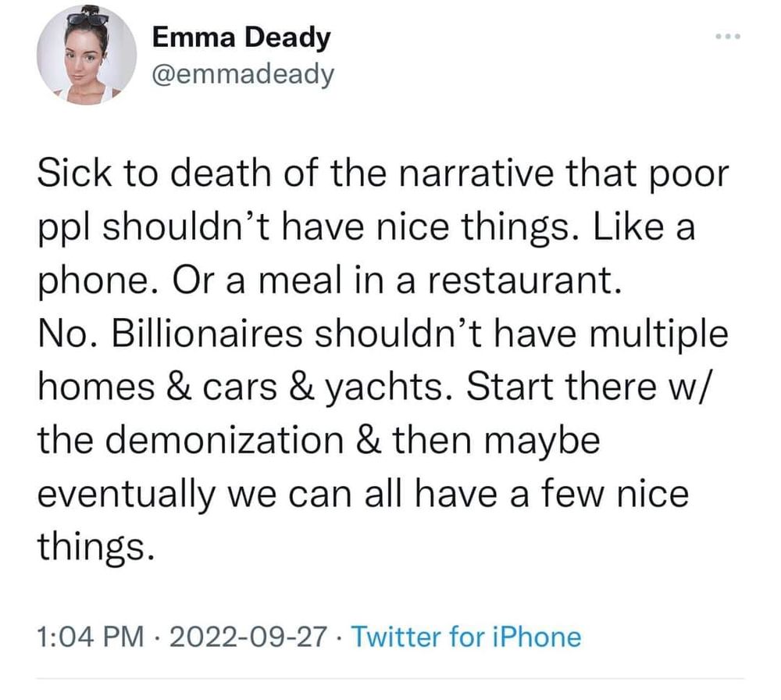
Task: Open Emma Deady's profile photo
Action: click(x=87, y=55)
